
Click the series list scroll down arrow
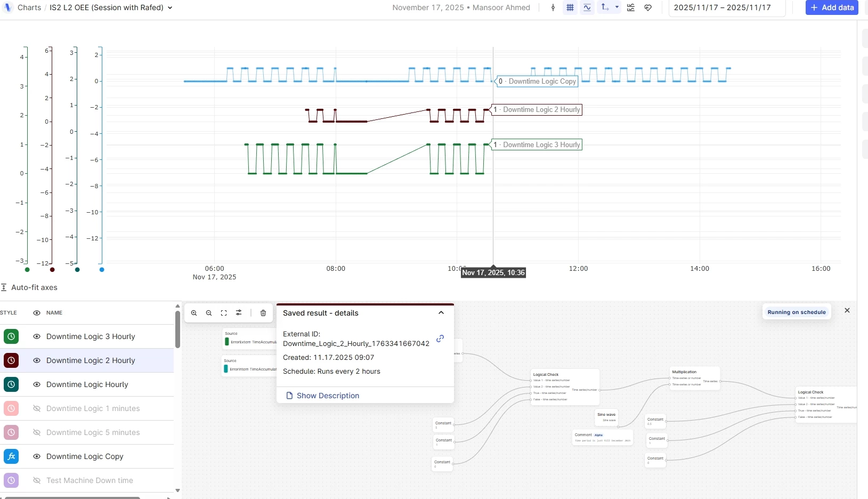coord(177,490)
